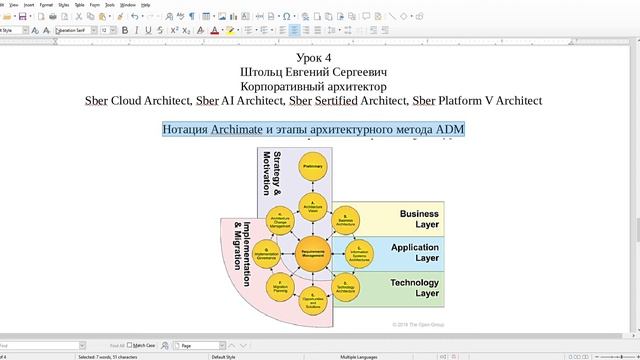Open the paste options dropdown arrow
Screen dimensions: 640x360
click(x=109, y=16)
